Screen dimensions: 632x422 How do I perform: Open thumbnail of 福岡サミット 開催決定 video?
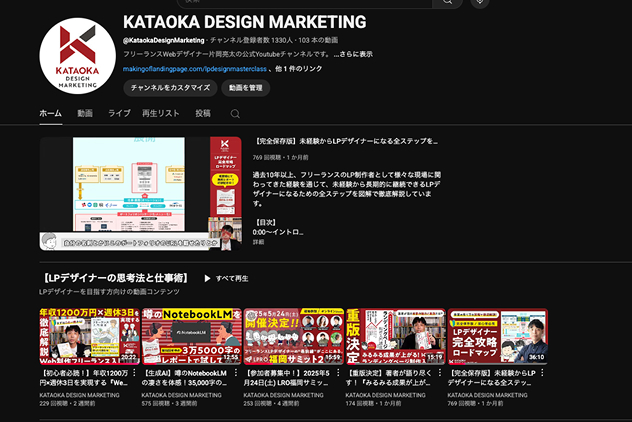coord(293,337)
